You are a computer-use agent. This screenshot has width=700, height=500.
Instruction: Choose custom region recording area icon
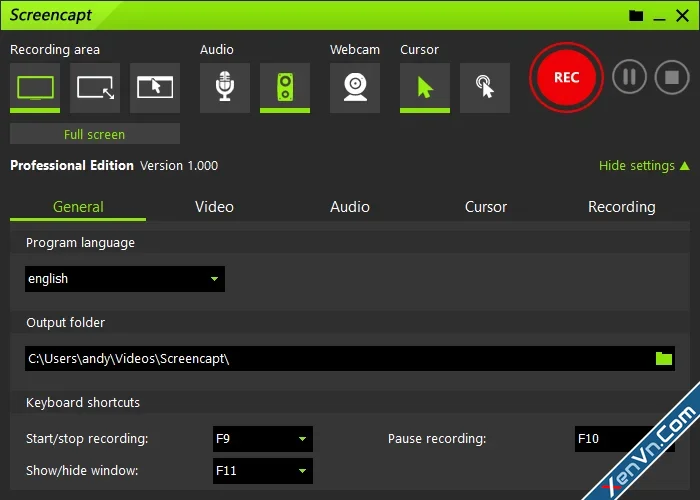(95, 88)
